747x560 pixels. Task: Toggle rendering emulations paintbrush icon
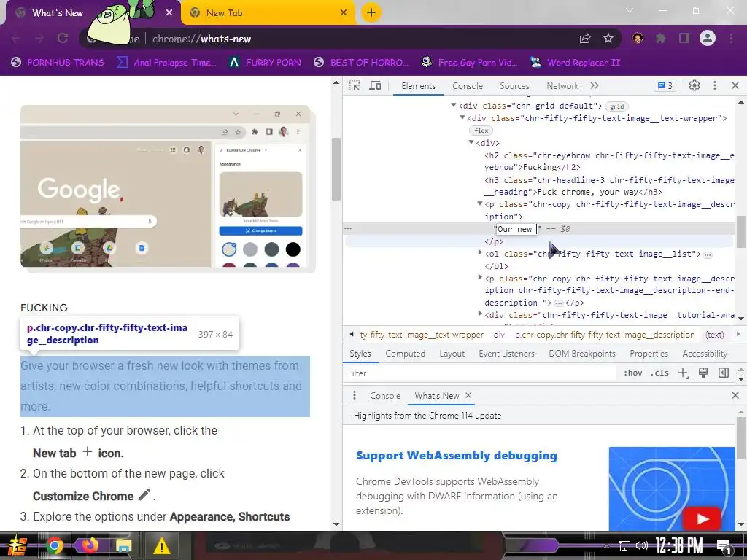point(703,373)
